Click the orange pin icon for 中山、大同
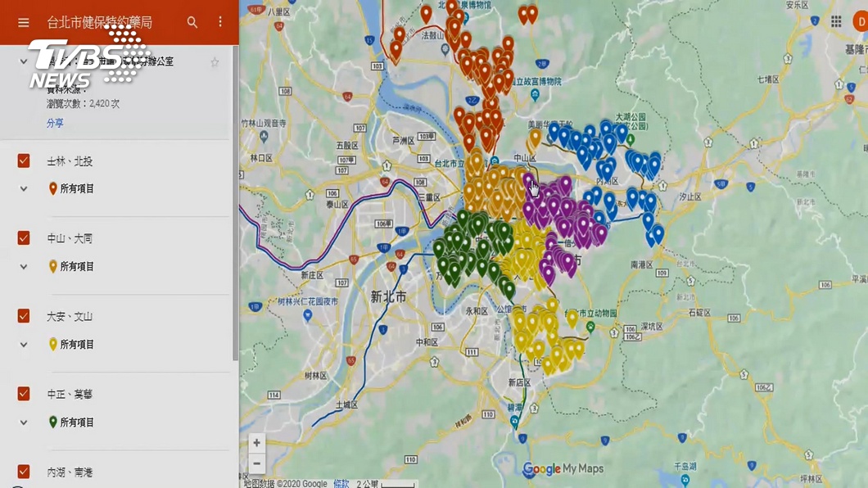The height and width of the screenshot is (488, 868). (x=52, y=267)
